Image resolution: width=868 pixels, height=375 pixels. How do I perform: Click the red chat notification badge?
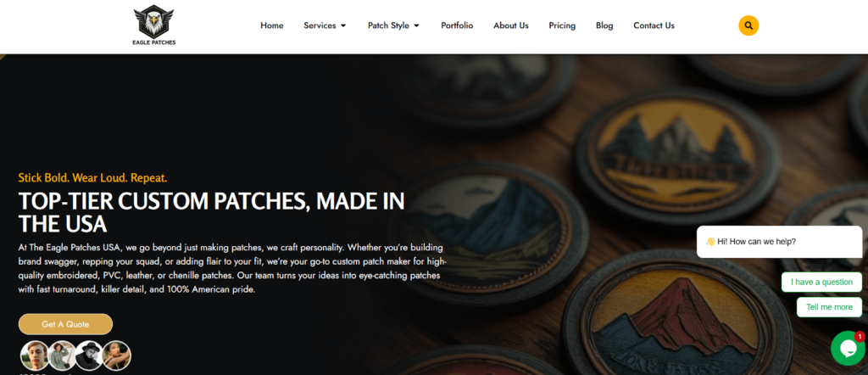tap(860, 336)
